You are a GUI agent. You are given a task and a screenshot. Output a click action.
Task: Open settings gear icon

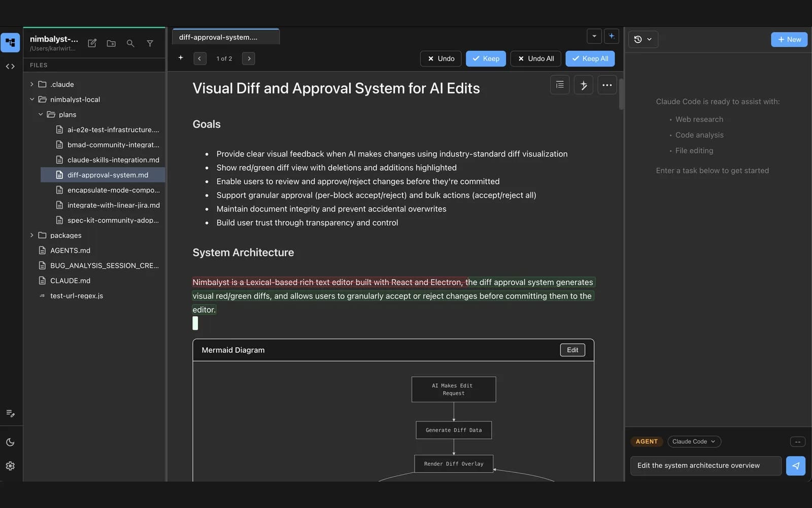pos(10,466)
